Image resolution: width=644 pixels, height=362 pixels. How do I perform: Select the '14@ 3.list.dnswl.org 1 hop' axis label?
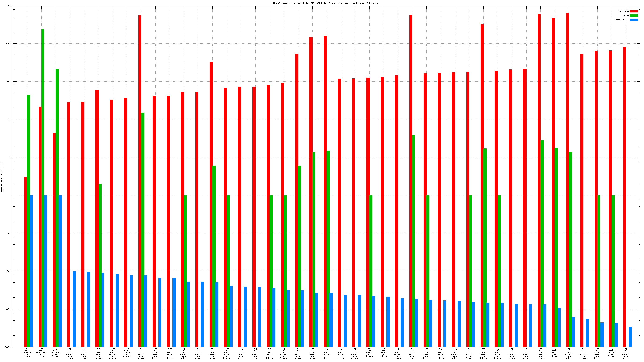(169, 353)
